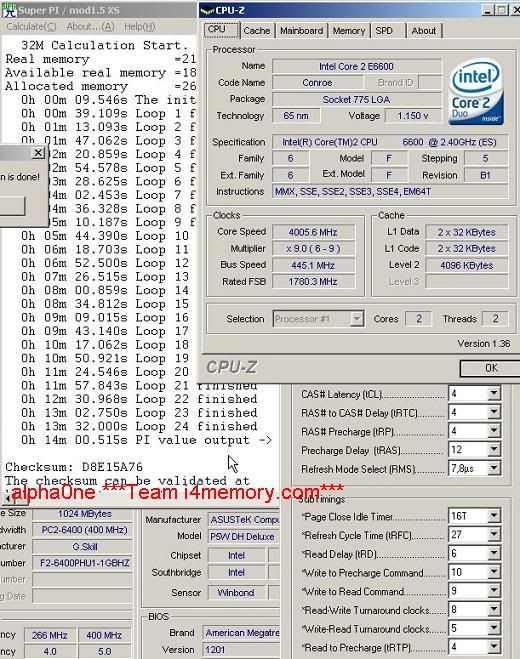Click the memory manufacturer value 'G.Skill'

pyautogui.click(x=83, y=547)
